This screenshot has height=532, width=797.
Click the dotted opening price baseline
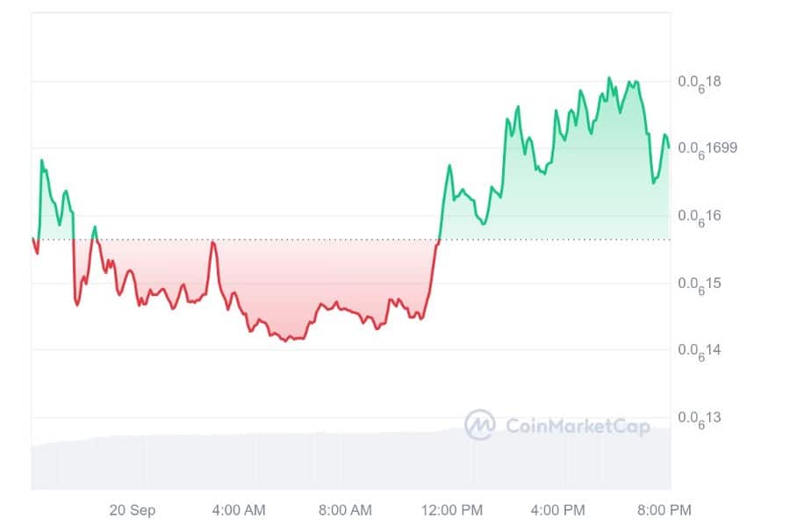pos(351,239)
